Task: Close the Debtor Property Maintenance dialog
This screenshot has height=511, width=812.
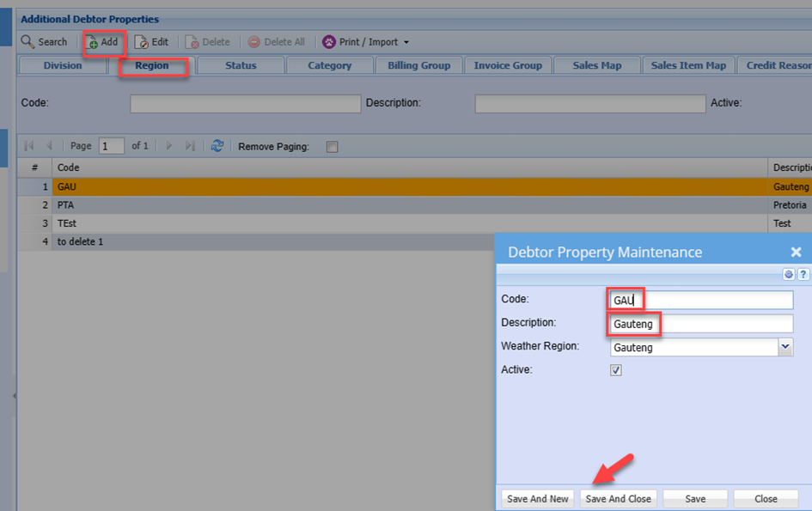Action: 796,252
